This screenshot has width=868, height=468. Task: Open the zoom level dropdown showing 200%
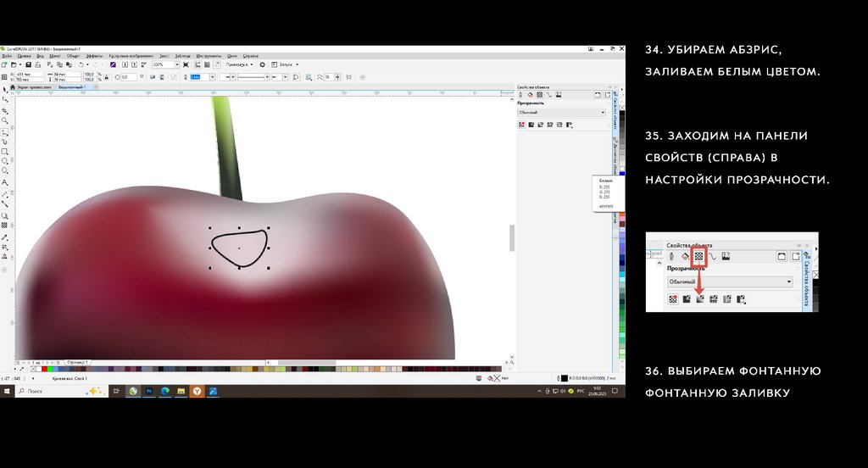[x=177, y=64]
